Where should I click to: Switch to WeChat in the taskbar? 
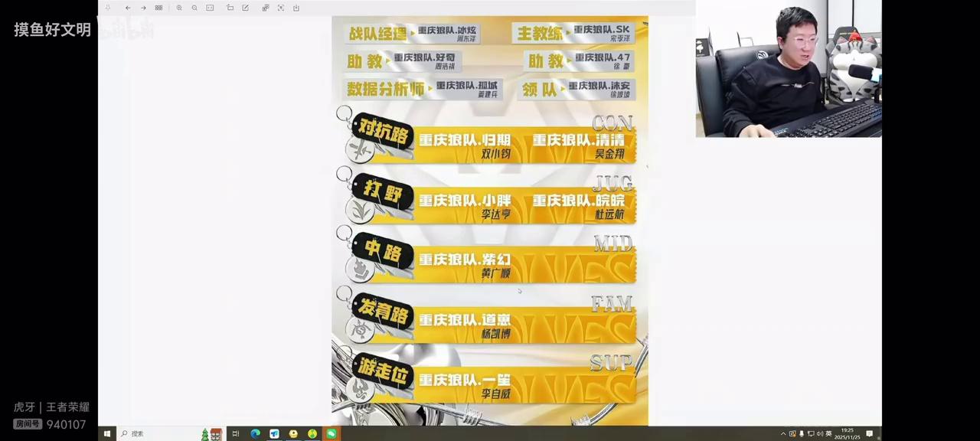331,434
